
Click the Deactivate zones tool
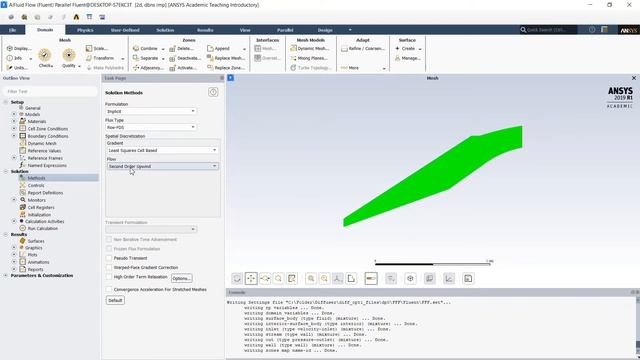click(184, 58)
